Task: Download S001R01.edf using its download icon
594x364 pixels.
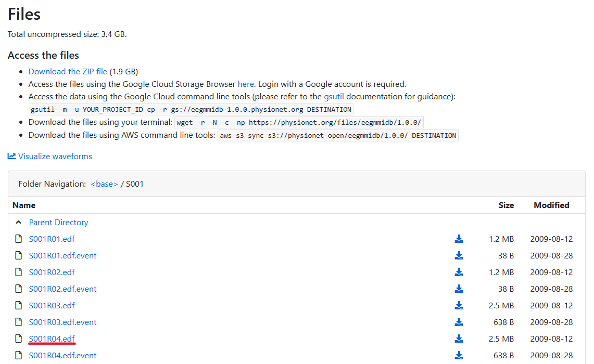Action: pyautogui.click(x=459, y=239)
